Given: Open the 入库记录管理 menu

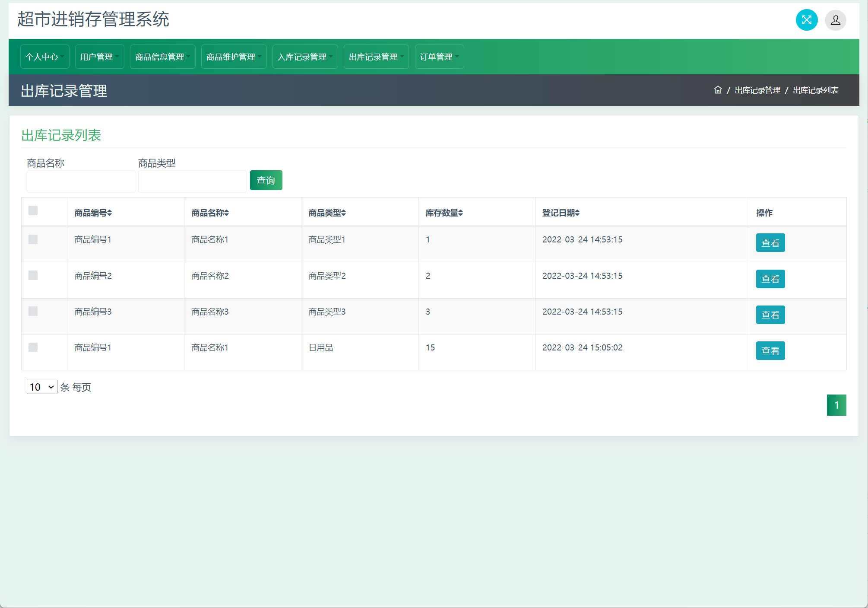Looking at the screenshot, I should 305,57.
